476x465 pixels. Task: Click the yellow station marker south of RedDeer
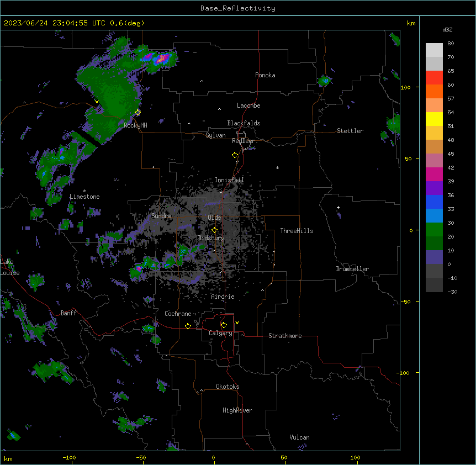pos(235,155)
